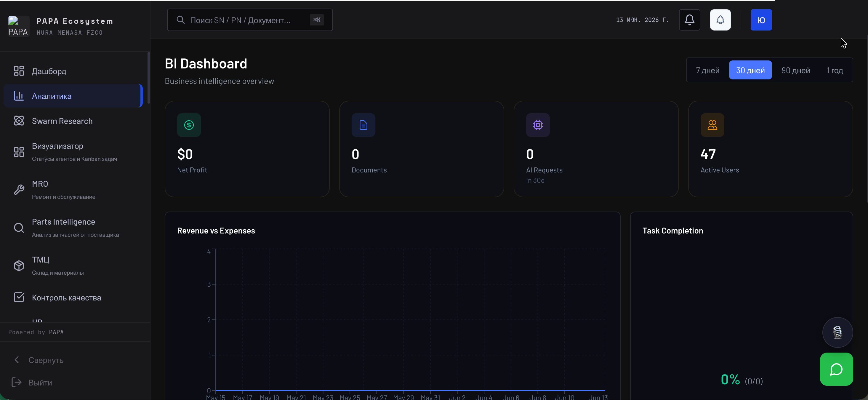The width and height of the screenshot is (868, 400).
Task: Click the Контроль качества checkbox icon
Action: [x=19, y=297]
